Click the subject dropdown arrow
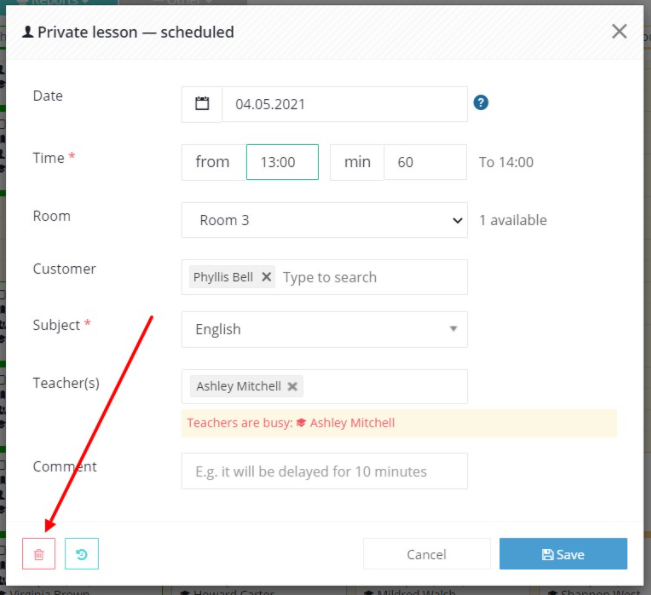This screenshot has height=595, width=651. click(453, 329)
